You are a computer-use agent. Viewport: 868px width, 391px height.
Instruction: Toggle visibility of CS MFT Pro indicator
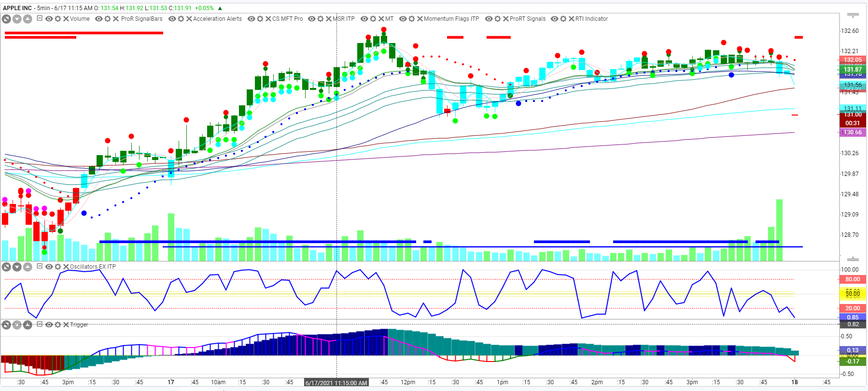pyautogui.click(x=251, y=19)
